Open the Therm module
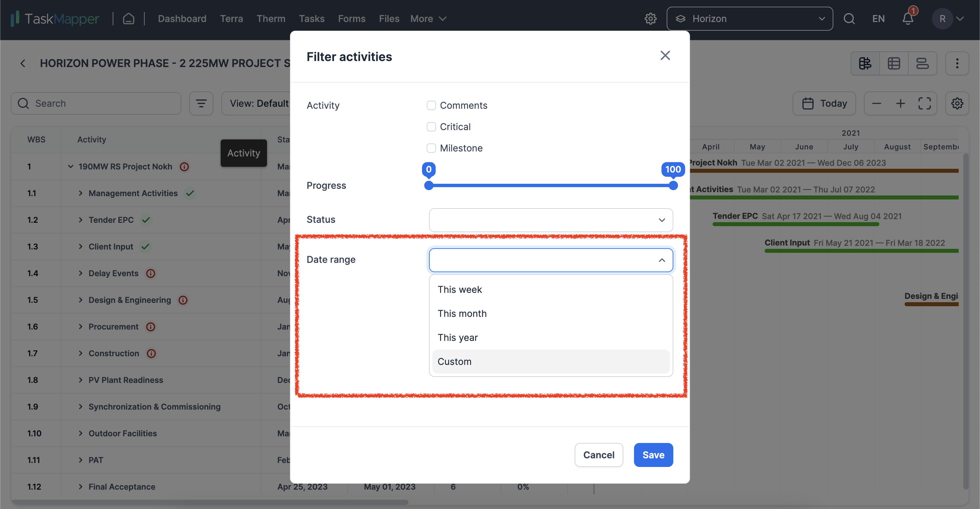Screen dimensions: 980x509 pos(271,17)
